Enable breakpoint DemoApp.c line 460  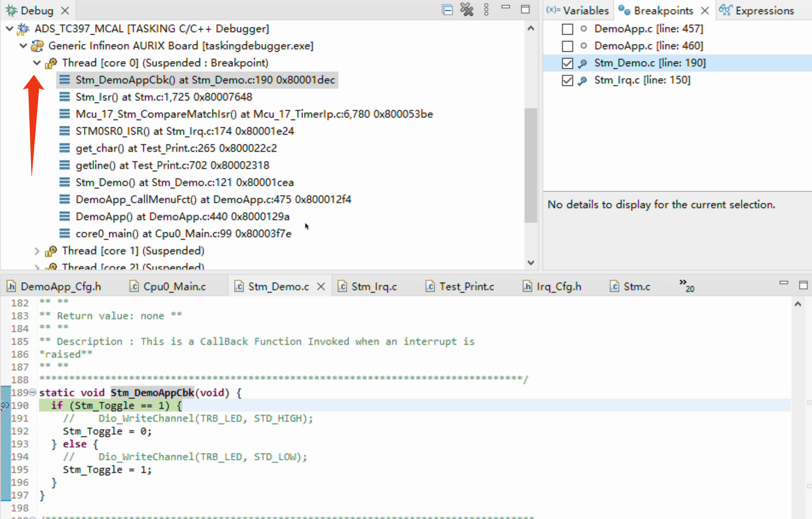567,46
